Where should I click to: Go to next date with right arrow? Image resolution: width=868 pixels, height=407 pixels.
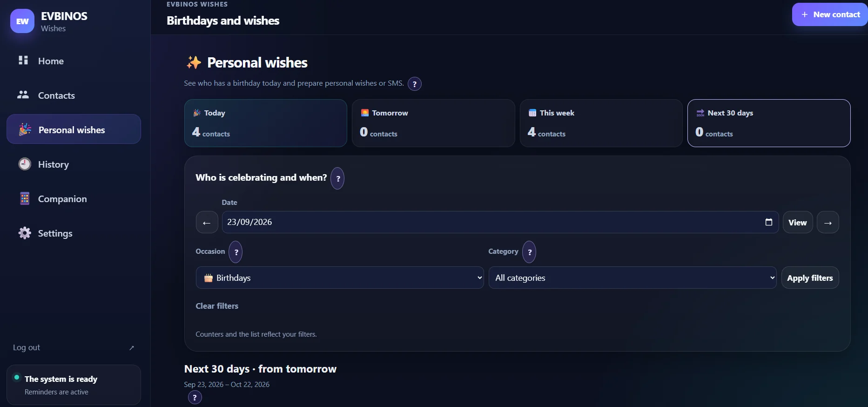pos(828,222)
